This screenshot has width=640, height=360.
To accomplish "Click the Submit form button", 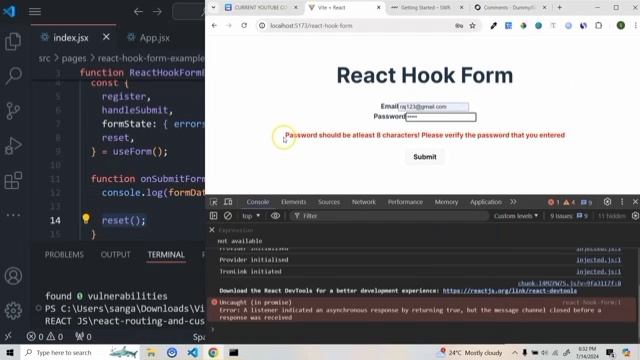I will [424, 157].
